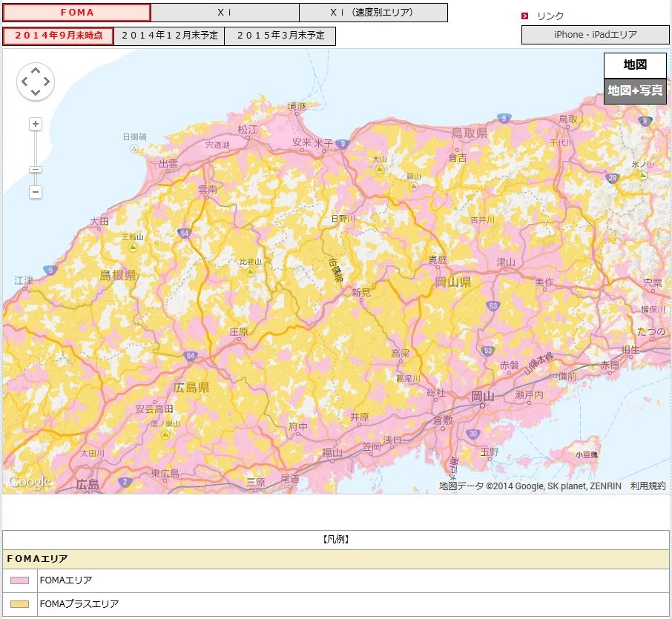Open 利用規約 terms link

(648, 486)
